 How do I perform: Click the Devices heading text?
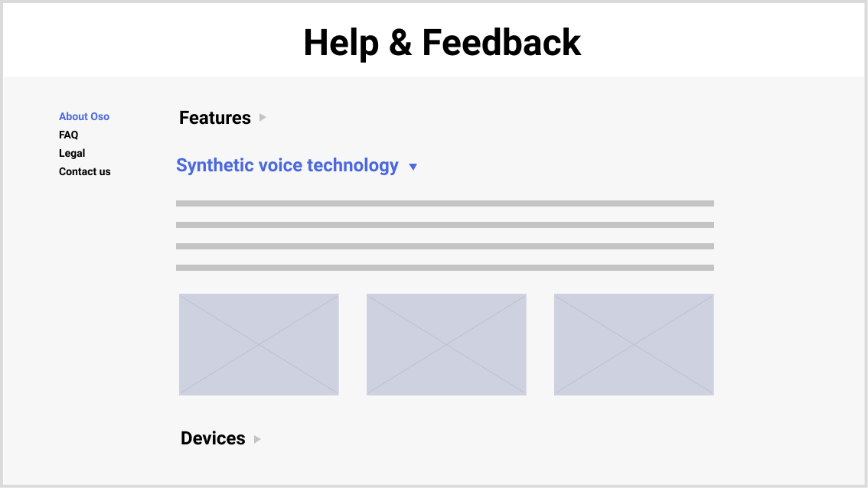click(x=213, y=438)
